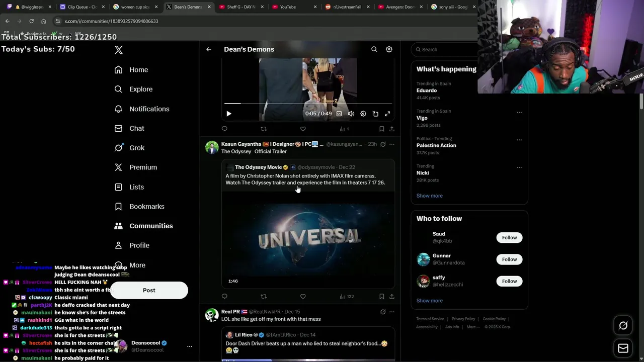Reply to Kasun Gayantha's Odyssey post
644x362 pixels.
pyautogui.click(x=224, y=297)
